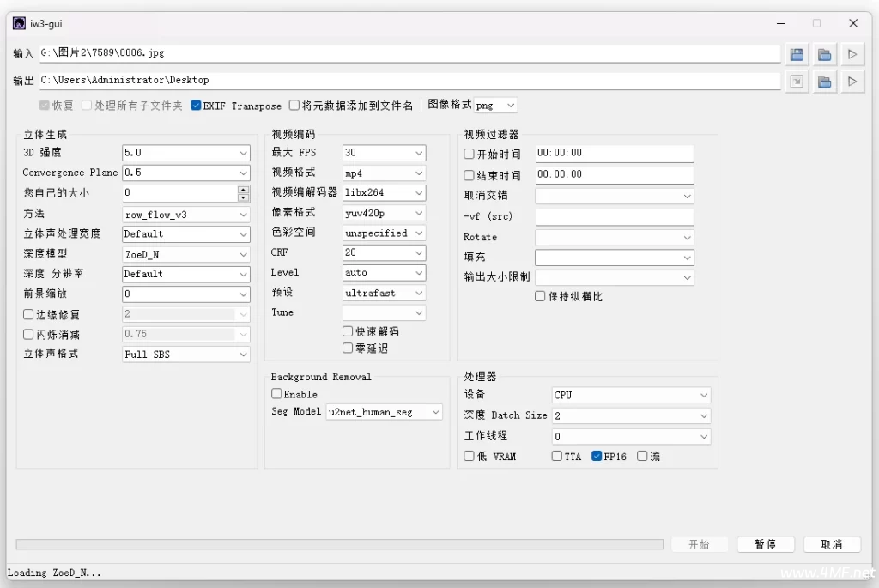Select the 方法 row_flow_v3 combo box
This screenshot has height=588, width=879.
[x=185, y=214]
